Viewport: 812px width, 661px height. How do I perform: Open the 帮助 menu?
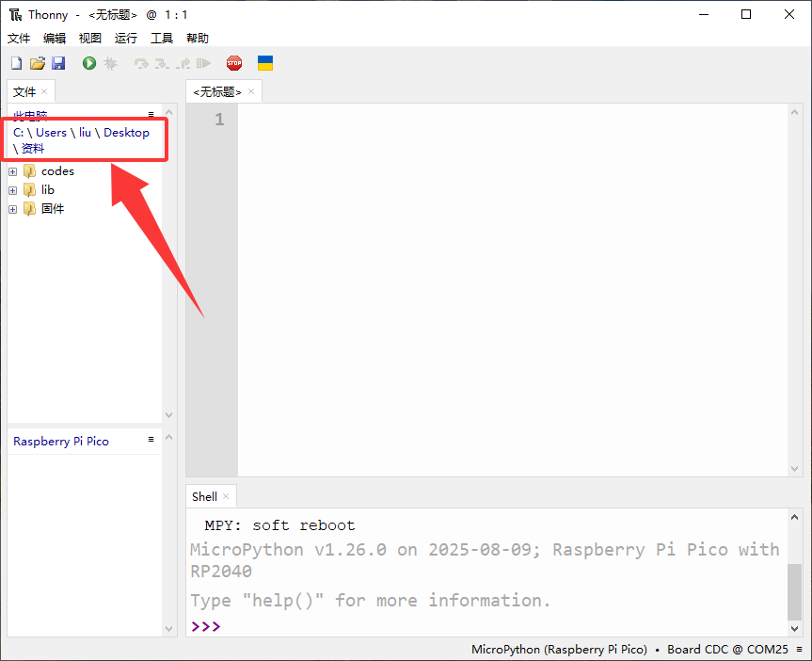[198, 39]
